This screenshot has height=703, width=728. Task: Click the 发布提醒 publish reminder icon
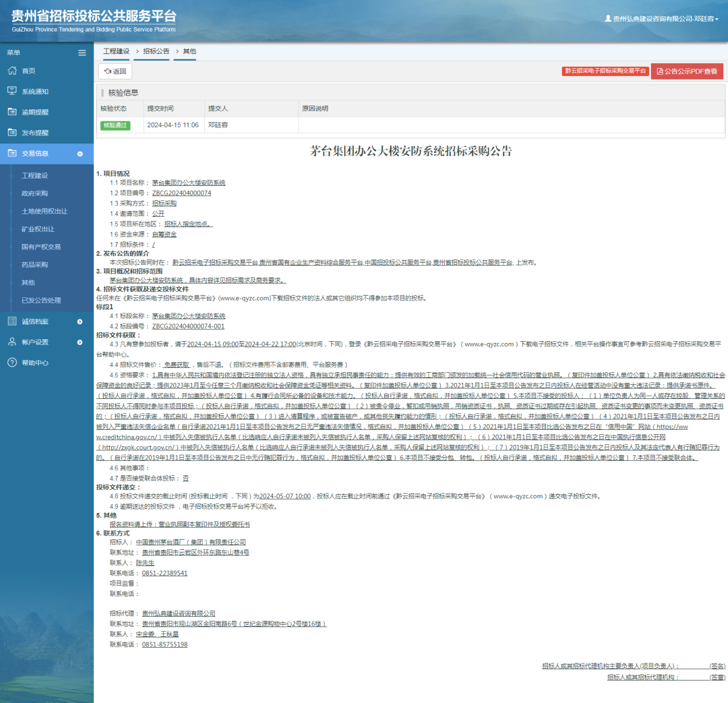12,132
